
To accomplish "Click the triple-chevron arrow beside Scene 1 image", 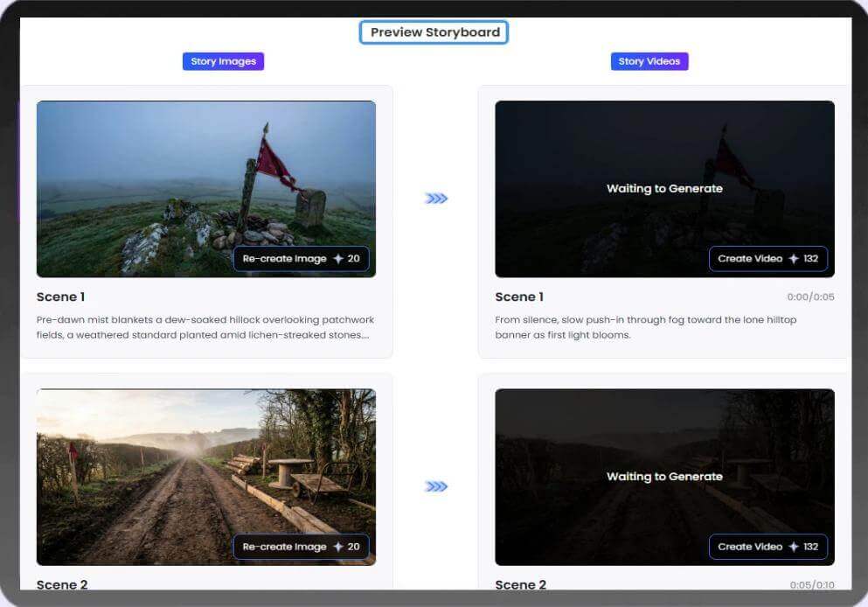I will (436, 199).
